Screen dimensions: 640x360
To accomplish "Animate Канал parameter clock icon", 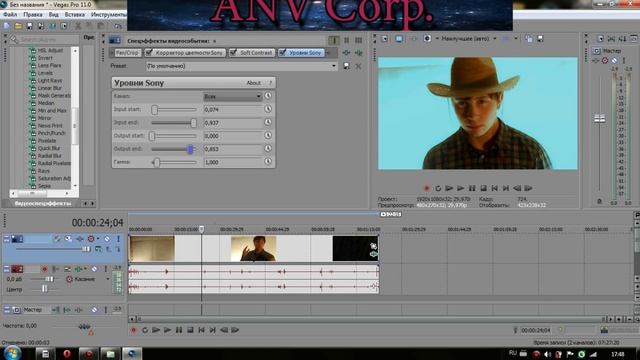I will click(268, 96).
